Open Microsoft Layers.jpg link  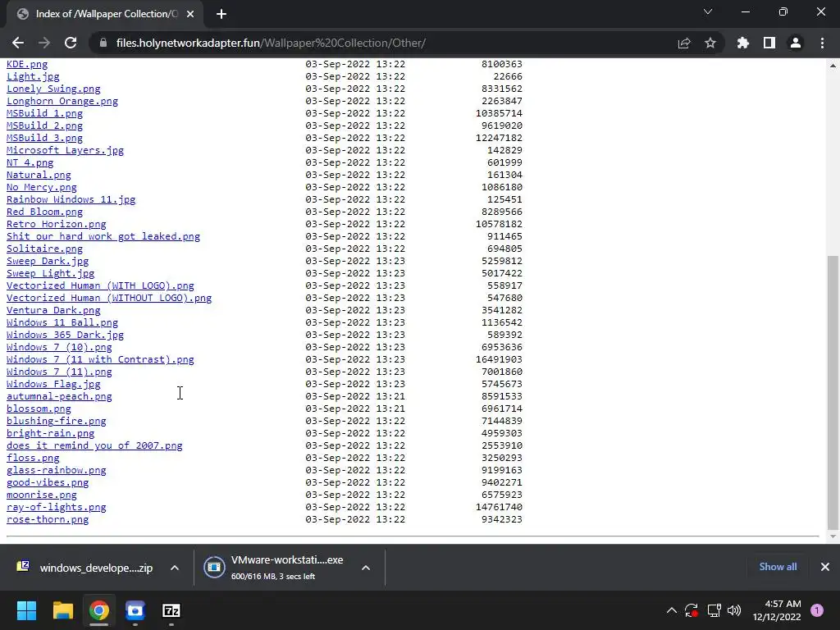pyautogui.click(x=65, y=151)
